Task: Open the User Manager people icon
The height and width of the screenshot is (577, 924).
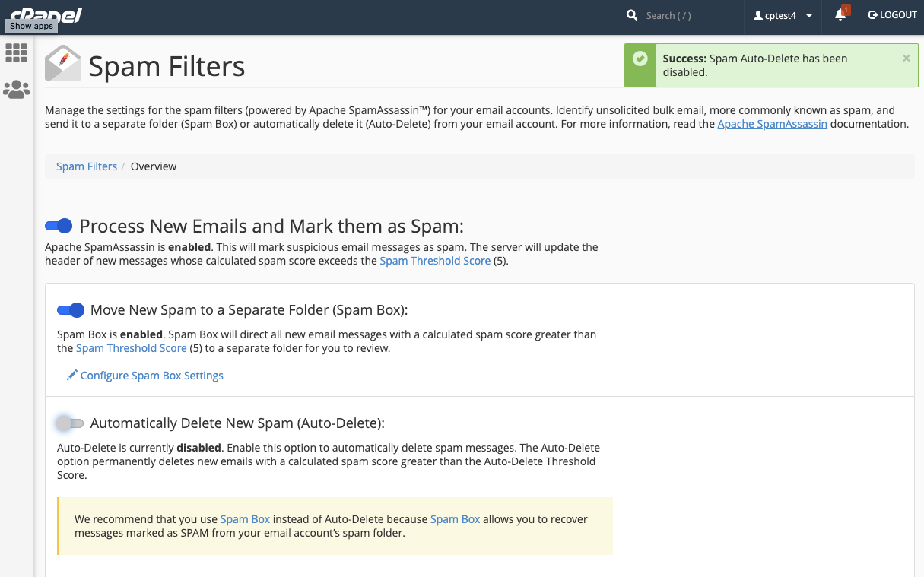Action: [x=16, y=90]
